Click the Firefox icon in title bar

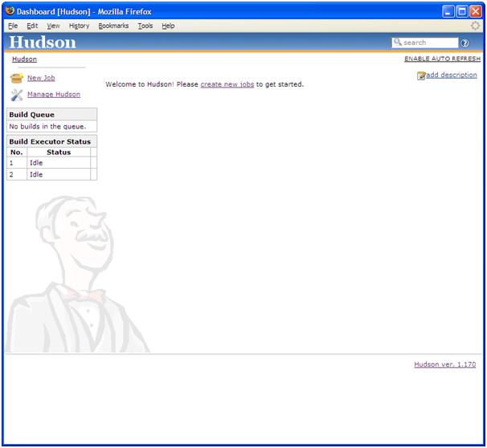pyautogui.click(x=10, y=11)
